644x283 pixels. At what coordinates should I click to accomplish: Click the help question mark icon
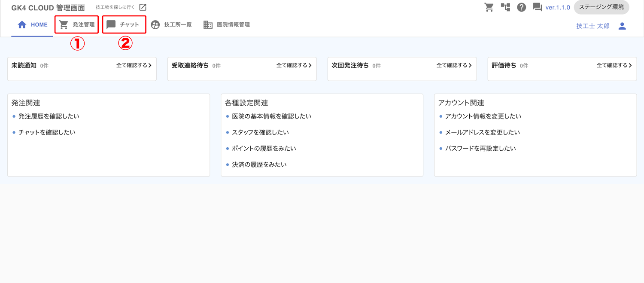(x=522, y=7)
